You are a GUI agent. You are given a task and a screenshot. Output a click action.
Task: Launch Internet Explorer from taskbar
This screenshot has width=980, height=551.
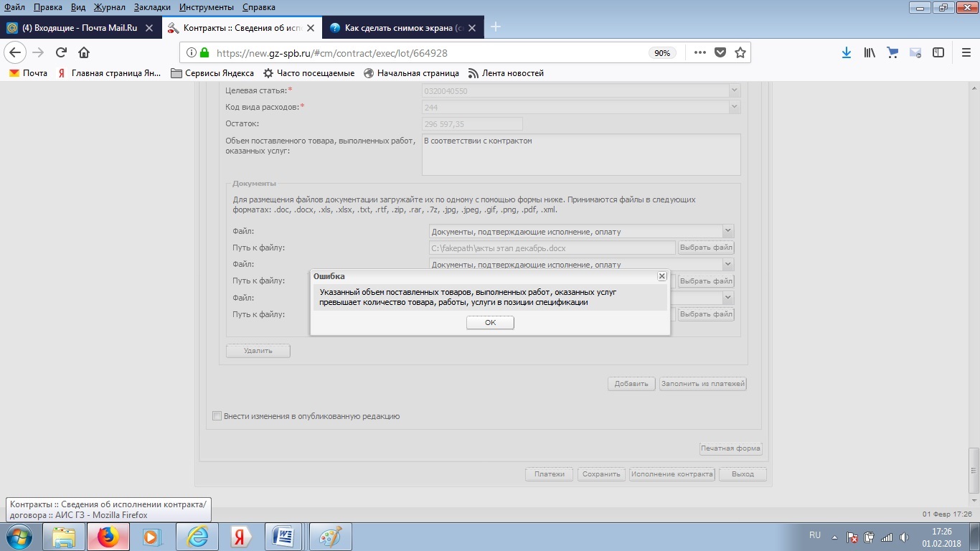(196, 537)
